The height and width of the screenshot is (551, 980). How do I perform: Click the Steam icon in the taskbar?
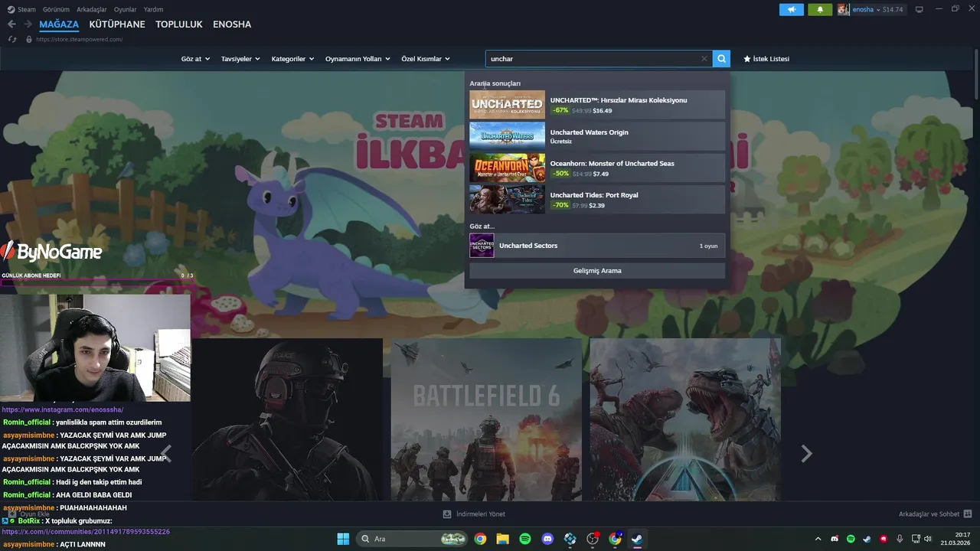click(x=637, y=539)
